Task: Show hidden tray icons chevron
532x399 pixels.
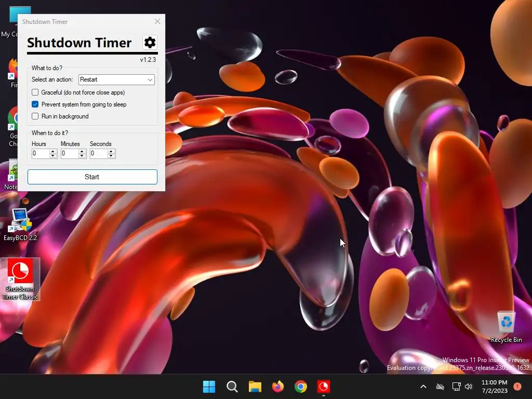Action: pyautogui.click(x=423, y=387)
